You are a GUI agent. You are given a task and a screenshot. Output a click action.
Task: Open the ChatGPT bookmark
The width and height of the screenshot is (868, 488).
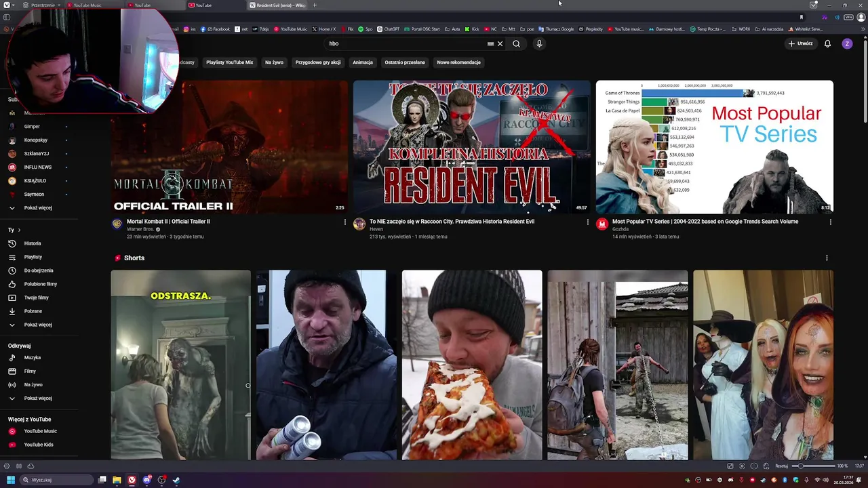(389, 29)
